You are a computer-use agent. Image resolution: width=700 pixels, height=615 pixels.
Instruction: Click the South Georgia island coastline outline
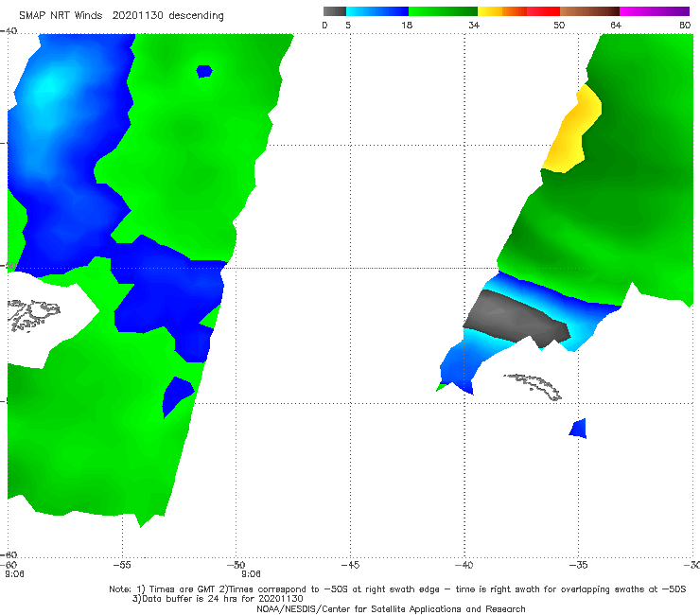pyautogui.click(x=534, y=386)
